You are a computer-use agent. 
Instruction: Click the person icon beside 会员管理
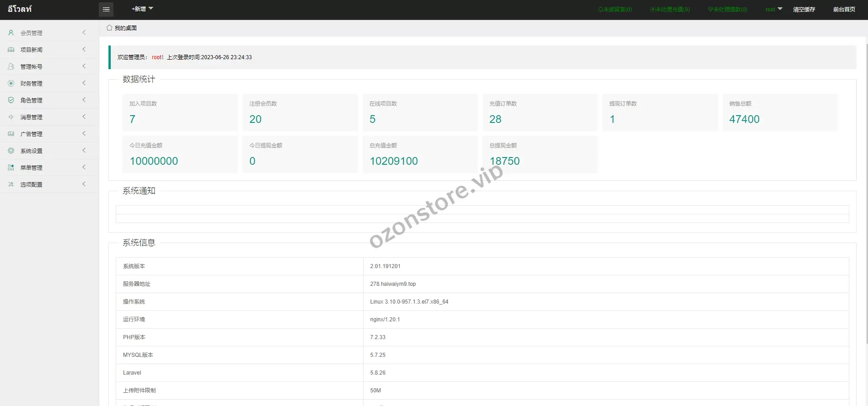[x=11, y=33]
